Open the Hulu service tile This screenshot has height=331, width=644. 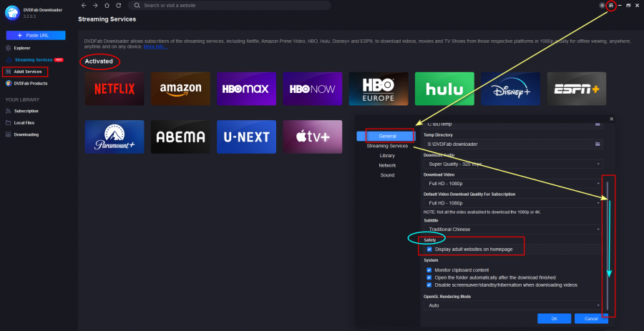tap(444, 89)
